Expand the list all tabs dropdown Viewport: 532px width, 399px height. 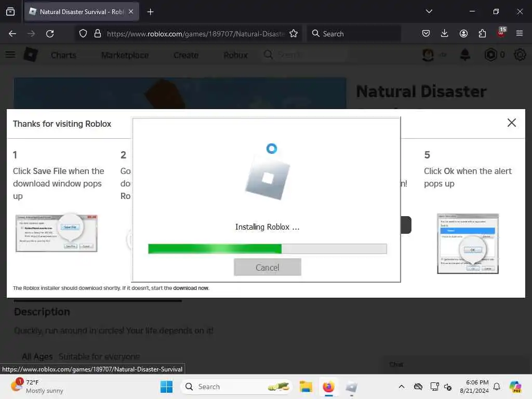click(429, 11)
